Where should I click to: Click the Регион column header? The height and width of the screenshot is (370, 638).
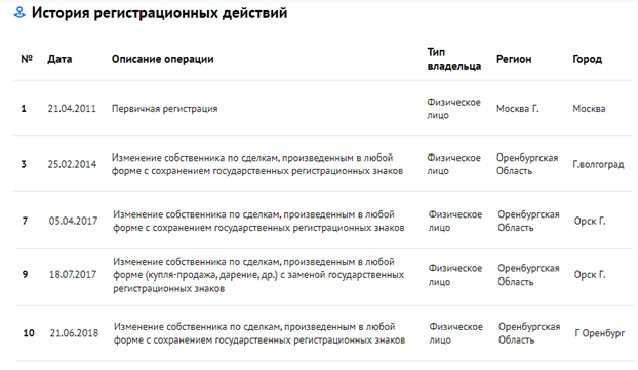click(513, 59)
